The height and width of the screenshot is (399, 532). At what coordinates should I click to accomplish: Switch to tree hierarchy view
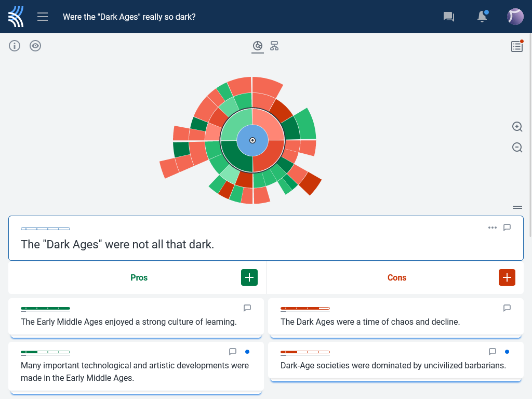274,46
